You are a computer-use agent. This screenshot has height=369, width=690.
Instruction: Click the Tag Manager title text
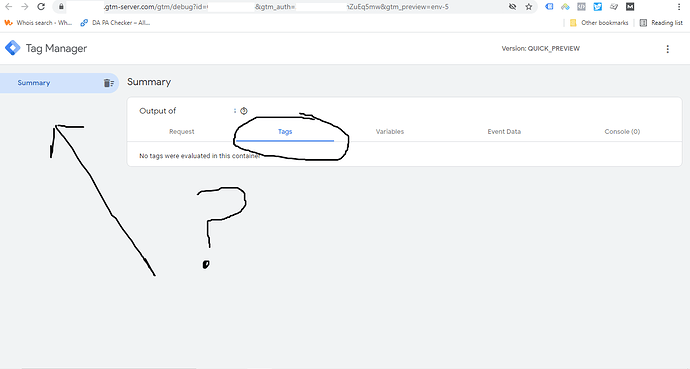56,48
